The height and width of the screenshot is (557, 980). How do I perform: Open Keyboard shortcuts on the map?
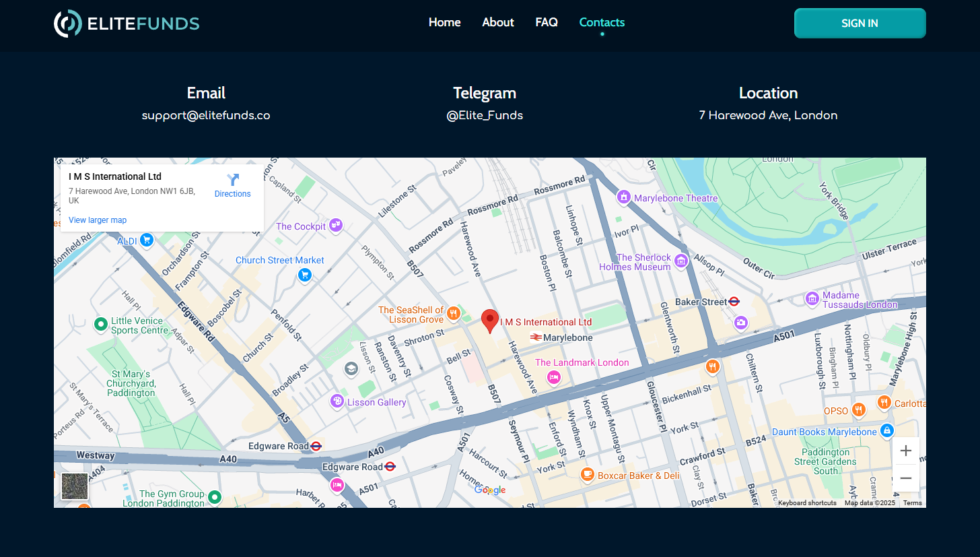[x=807, y=503]
